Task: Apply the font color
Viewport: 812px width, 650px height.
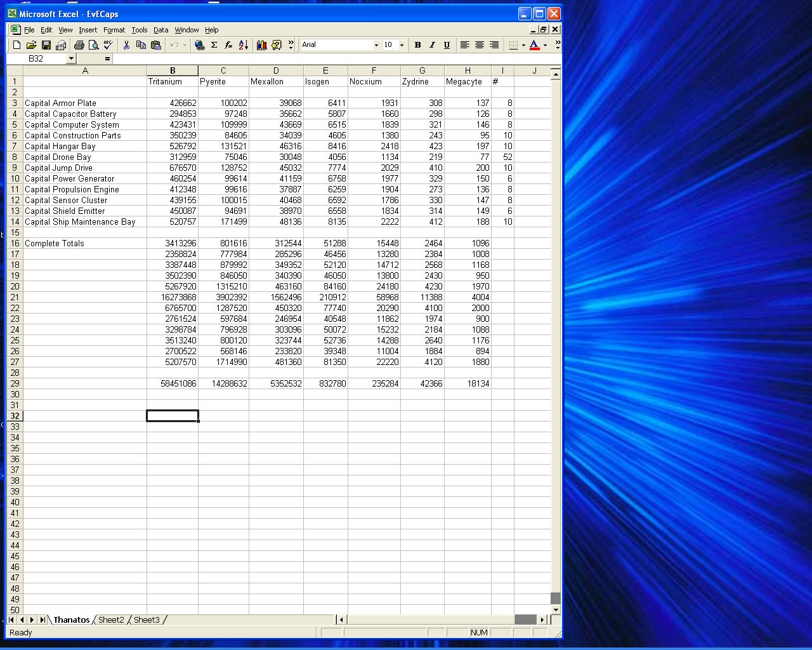Action: pos(535,45)
